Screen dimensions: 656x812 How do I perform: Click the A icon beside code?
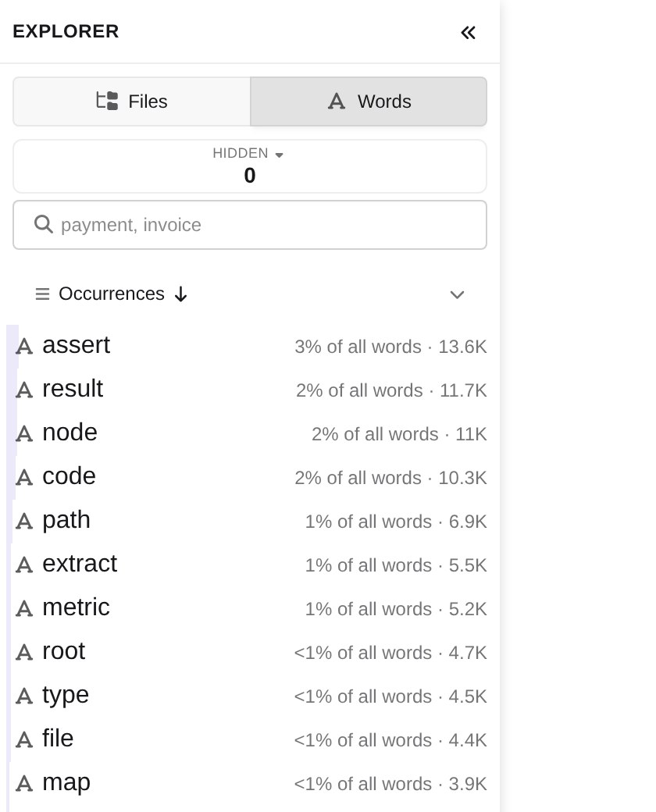[x=24, y=478]
